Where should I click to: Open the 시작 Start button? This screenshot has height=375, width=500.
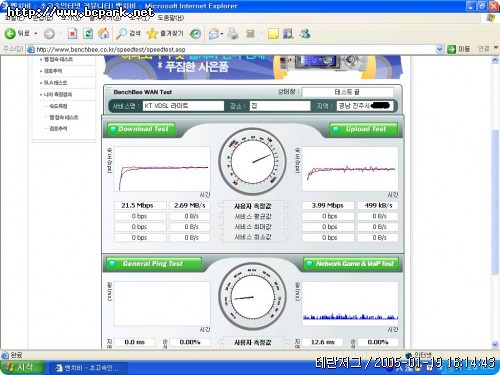[22, 367]
